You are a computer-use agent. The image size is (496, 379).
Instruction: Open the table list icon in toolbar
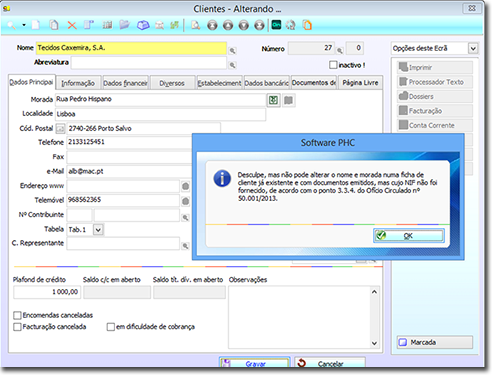click(x=107, y=25)
